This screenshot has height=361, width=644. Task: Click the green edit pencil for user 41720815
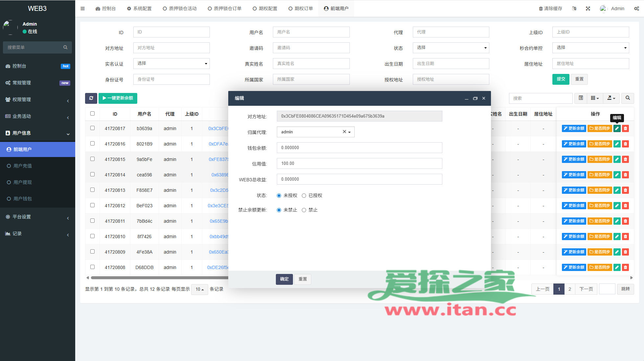click(617, 159)
